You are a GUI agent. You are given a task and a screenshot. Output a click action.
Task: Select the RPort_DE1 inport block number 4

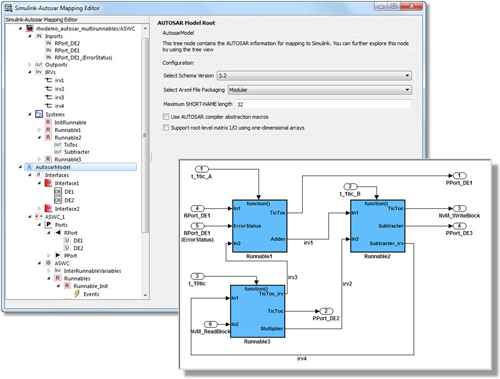(197, 208)
